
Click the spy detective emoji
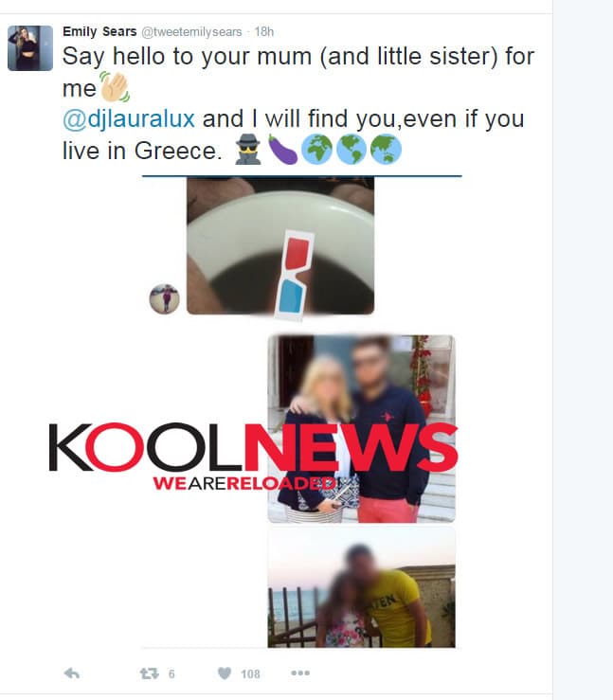click(248, 150)
